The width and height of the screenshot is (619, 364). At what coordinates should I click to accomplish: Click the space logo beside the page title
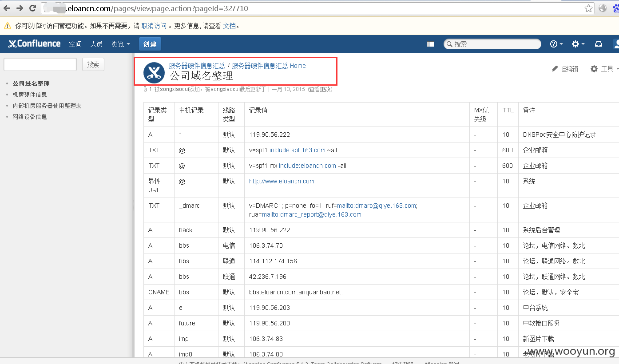(154, 72)
